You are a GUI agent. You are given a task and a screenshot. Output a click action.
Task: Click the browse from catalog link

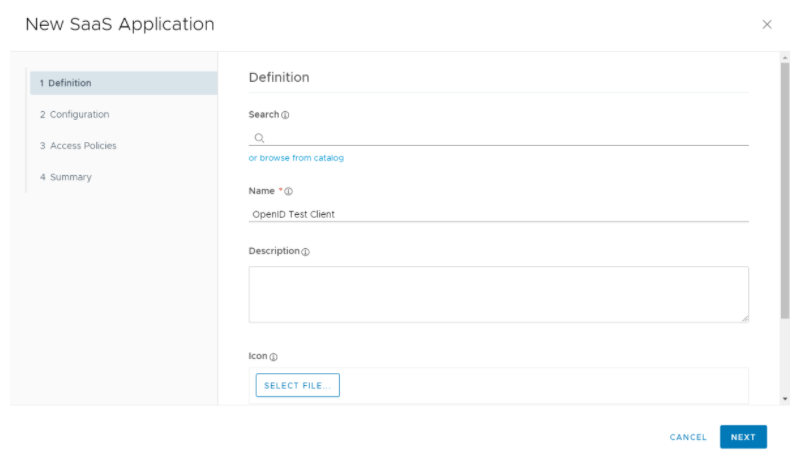click(296, 158)
